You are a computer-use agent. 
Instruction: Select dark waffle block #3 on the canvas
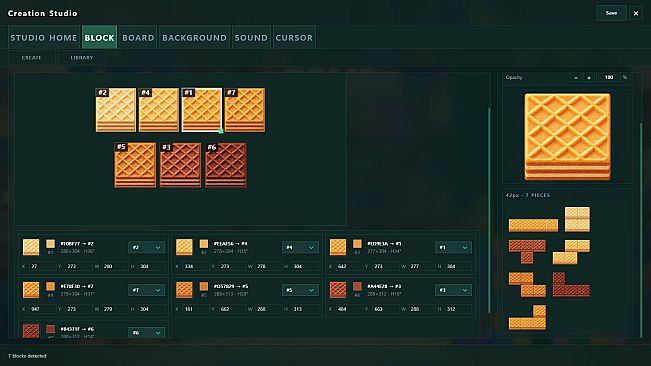pos(181,165)
